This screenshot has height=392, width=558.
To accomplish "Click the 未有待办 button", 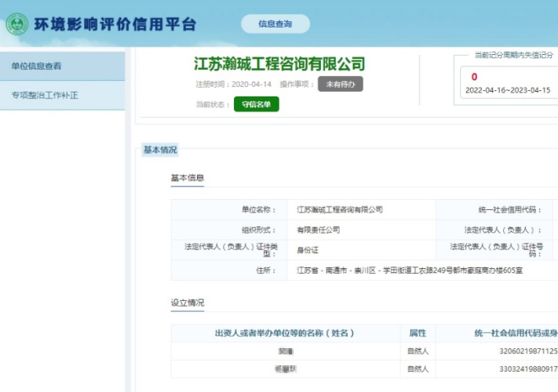I will [x=340, y=85].
